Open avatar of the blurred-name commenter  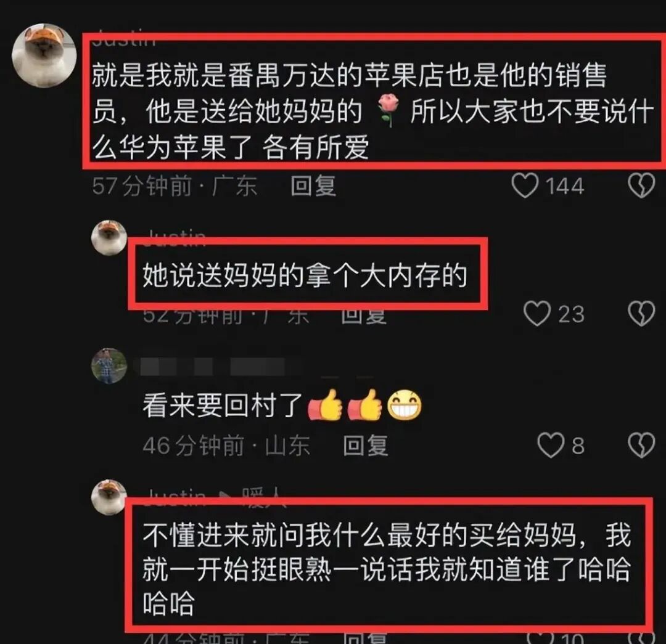(x=109, y=366)
